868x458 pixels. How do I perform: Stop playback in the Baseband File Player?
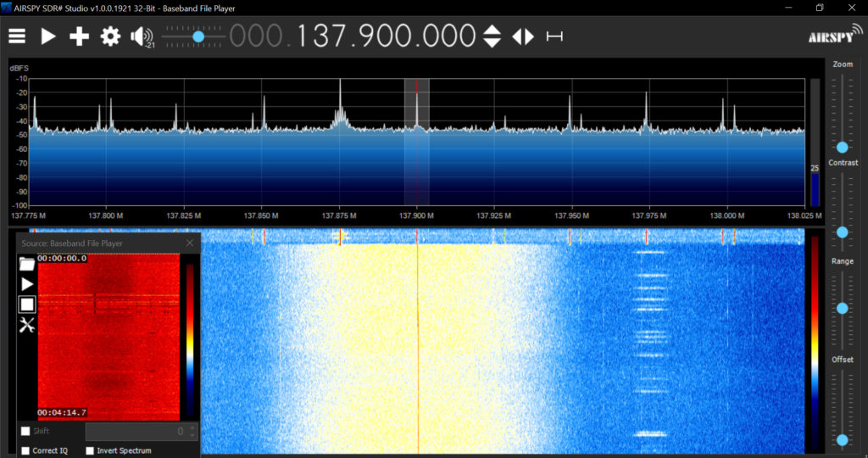point(27,304)
